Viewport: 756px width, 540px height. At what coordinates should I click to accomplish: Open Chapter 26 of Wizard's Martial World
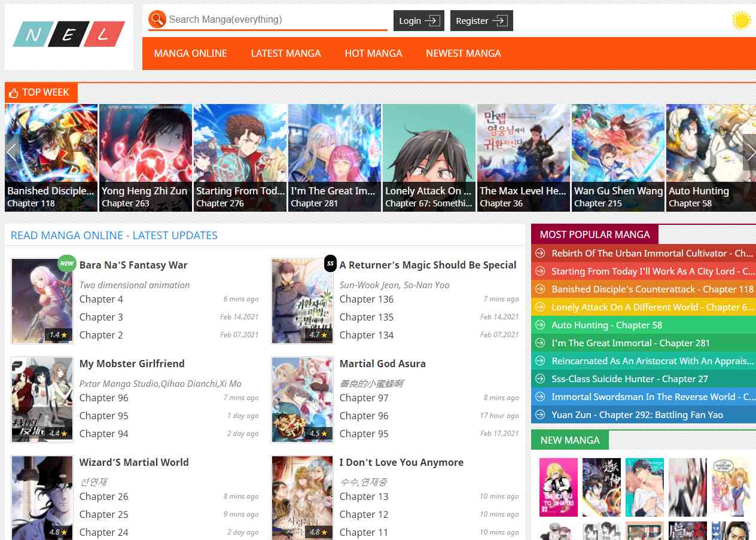[x=104, y=496]
